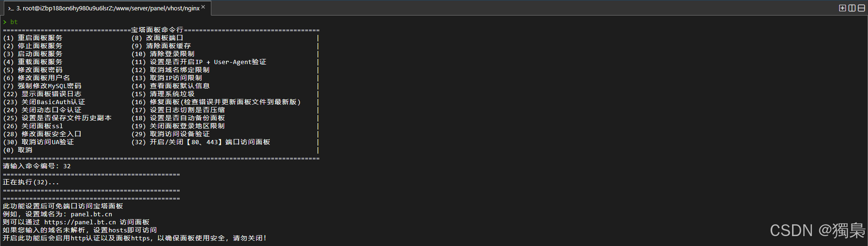Split the terminal into stacked rows

tap(861, 8)
